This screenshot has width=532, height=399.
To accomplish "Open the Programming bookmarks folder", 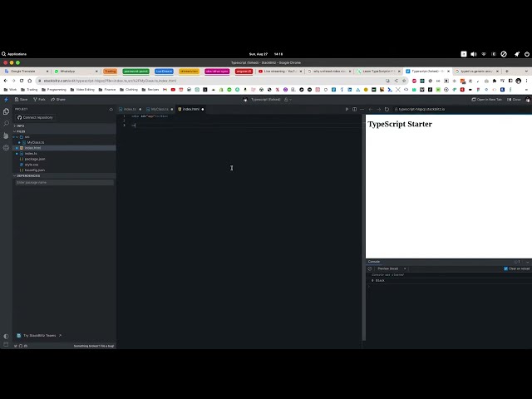I will [x=53, y=90].
